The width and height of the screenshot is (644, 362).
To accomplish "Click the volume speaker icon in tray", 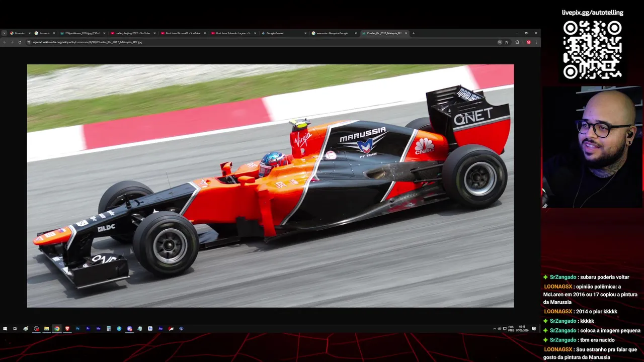I will coord(500,329).
